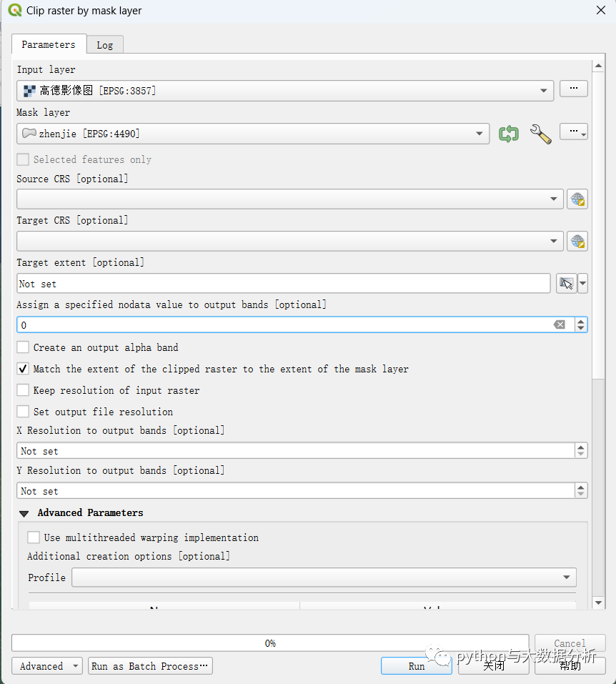Click the X Resolution input field
616x684 pixels.
coord(296,451)
